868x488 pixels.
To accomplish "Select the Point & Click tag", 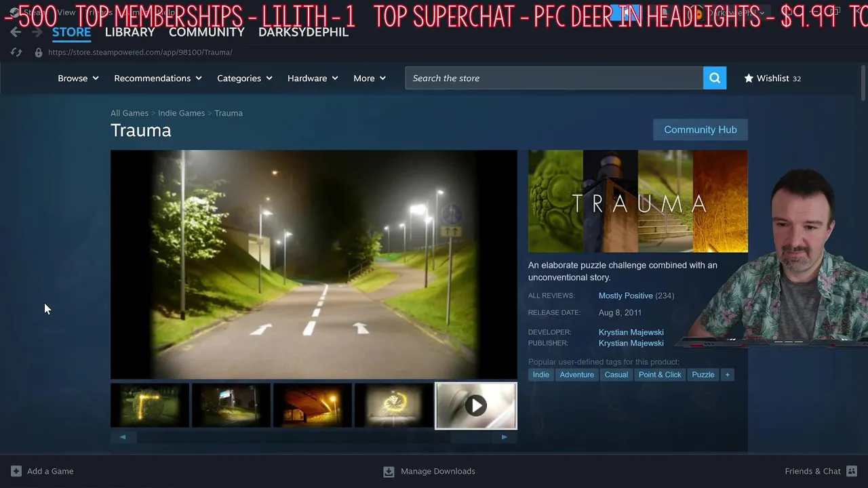I will click(660, 375).
